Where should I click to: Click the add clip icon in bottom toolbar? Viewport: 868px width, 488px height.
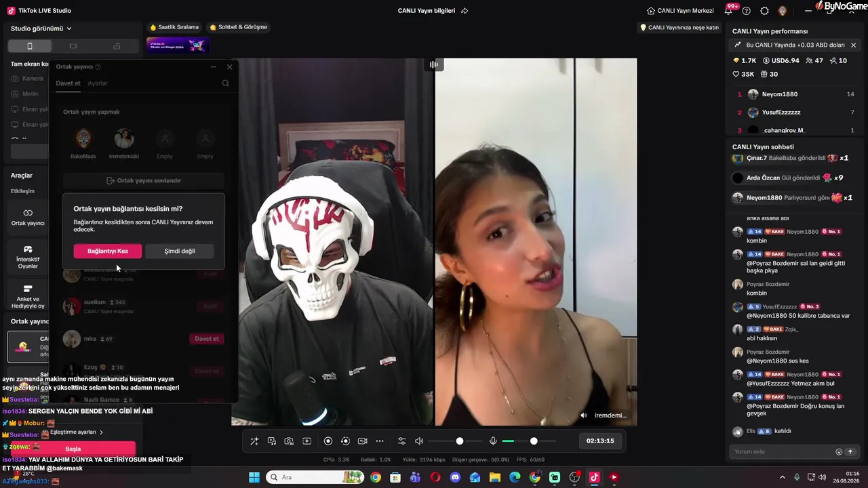coord(307,441)
